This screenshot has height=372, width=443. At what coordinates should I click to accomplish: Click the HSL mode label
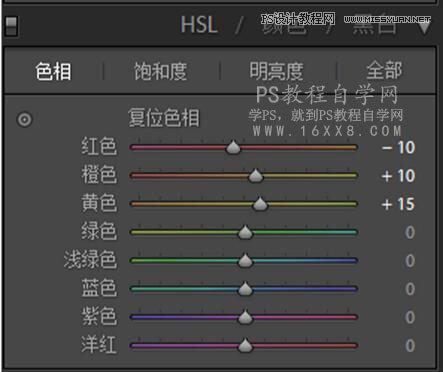[199, 25]
